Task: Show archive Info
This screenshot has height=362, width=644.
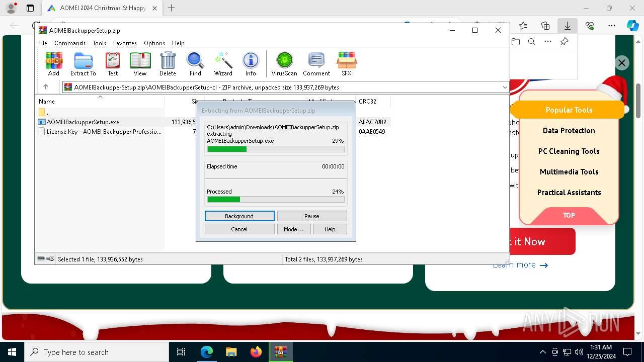Action: point(251,64)
